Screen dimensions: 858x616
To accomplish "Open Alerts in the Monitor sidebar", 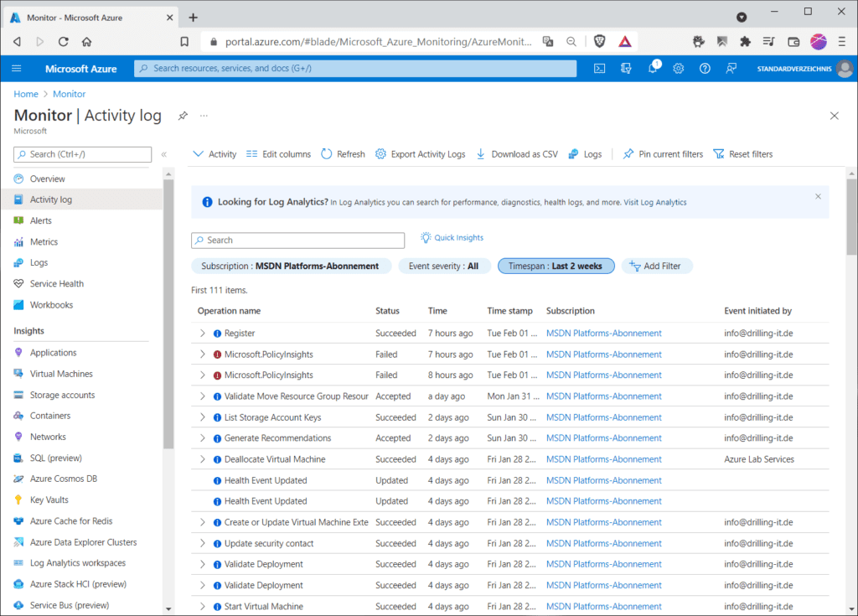I will [40, 220].
